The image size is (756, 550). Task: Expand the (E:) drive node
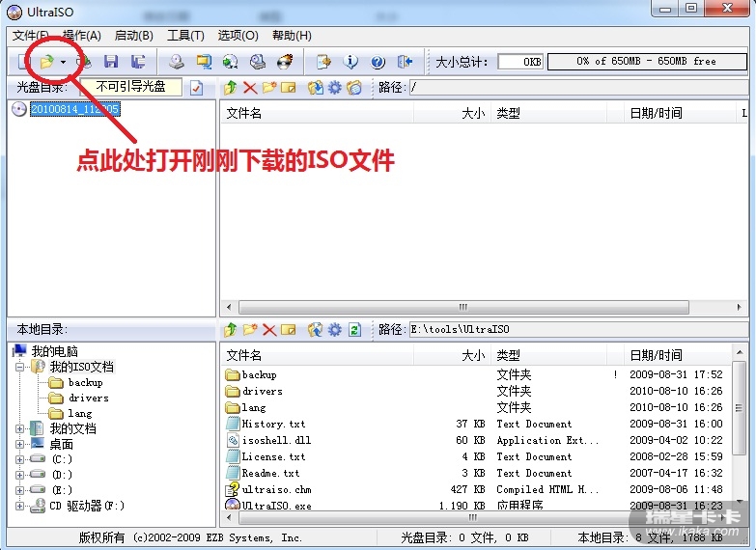pos(19,491)
